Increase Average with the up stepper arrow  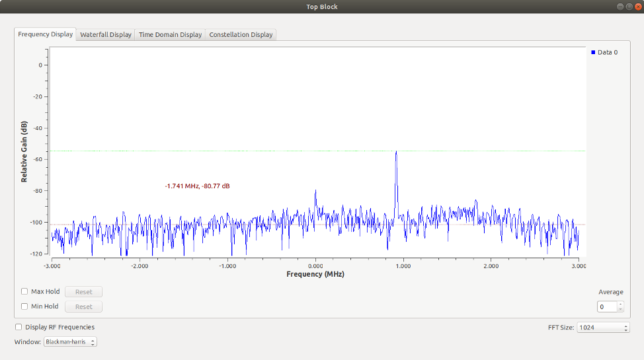(621, 305)
